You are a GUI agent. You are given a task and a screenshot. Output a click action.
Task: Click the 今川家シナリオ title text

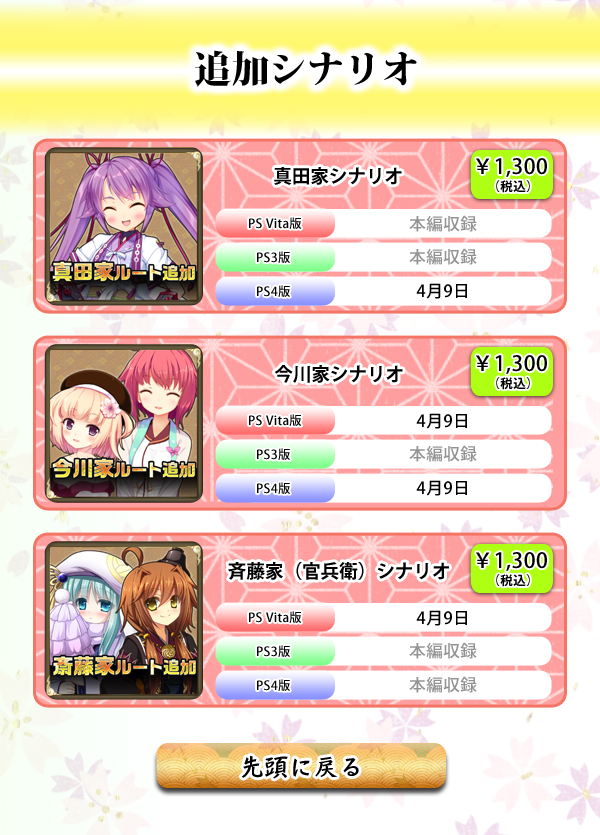(338, 373)
